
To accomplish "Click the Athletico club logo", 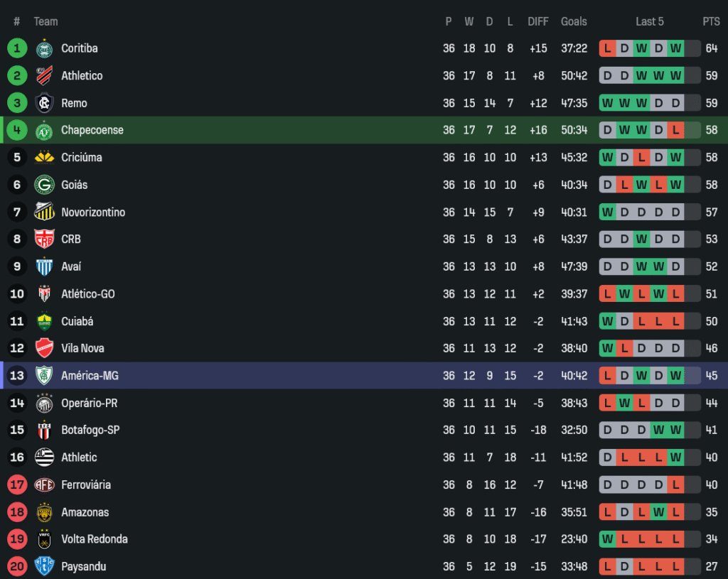I will [44, 76].
